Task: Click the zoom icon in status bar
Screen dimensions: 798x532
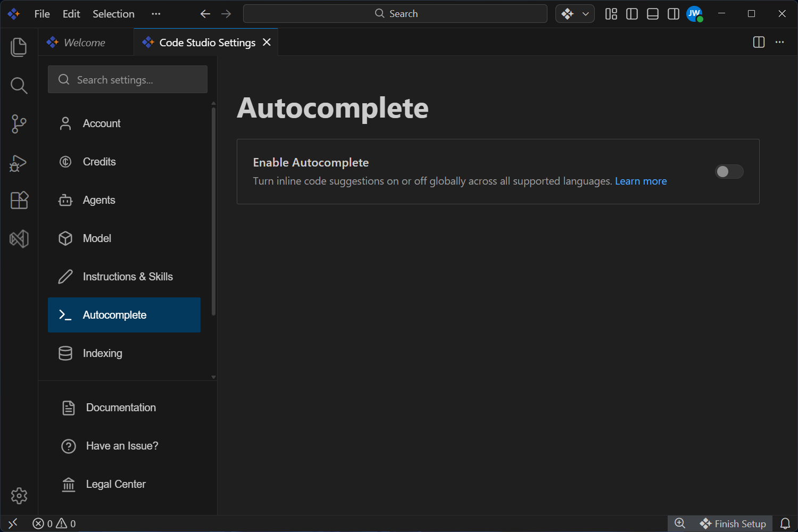Action: coord(680,523)
